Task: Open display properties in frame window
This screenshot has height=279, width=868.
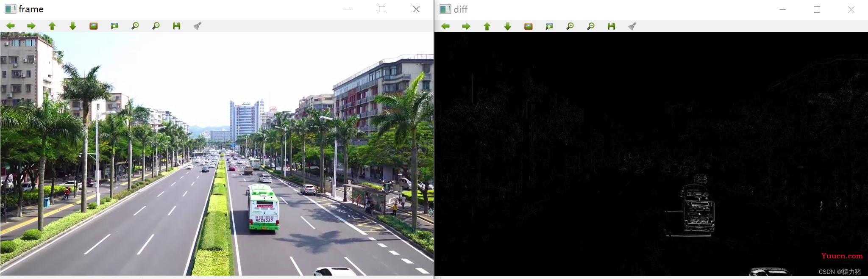Action: click(198, 26)
